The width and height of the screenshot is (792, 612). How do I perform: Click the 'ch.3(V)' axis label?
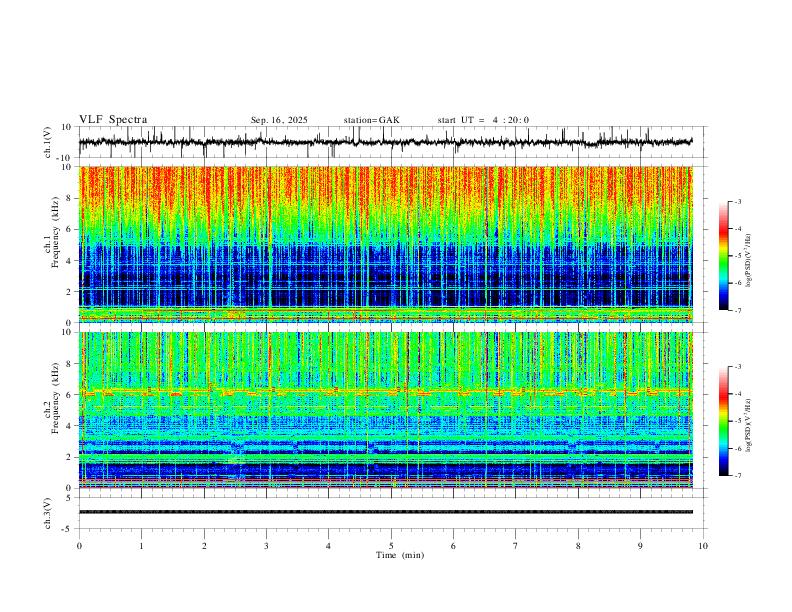click(48, 513)
